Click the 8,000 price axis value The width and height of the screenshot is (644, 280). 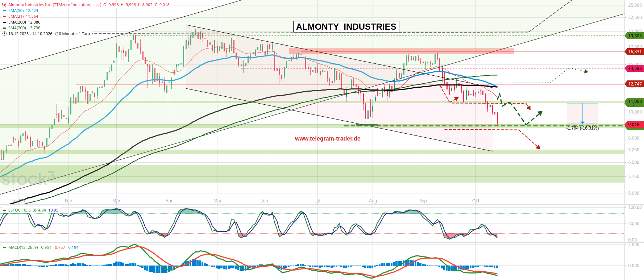[x=634, y=138]
